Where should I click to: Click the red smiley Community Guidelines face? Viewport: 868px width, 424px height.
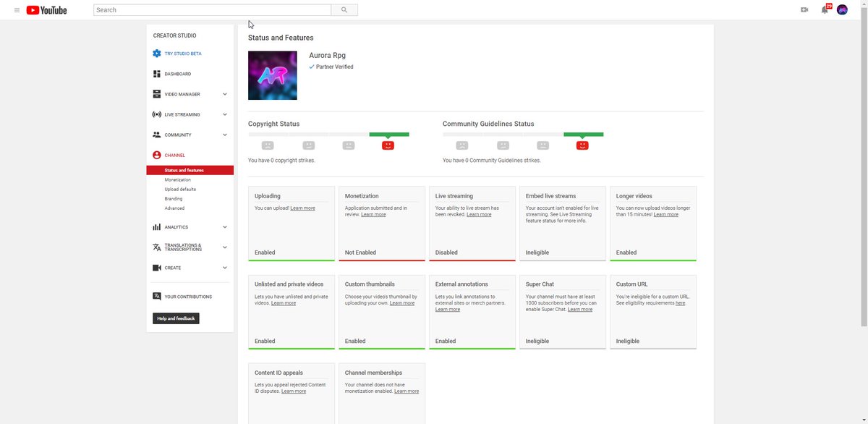583,145
